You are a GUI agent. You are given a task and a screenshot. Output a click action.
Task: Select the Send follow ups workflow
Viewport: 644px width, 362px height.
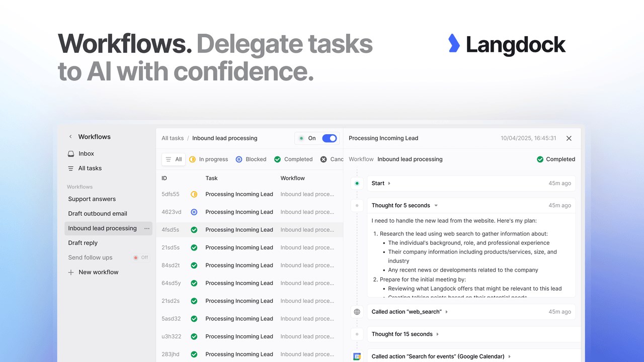tap(91, 257)
